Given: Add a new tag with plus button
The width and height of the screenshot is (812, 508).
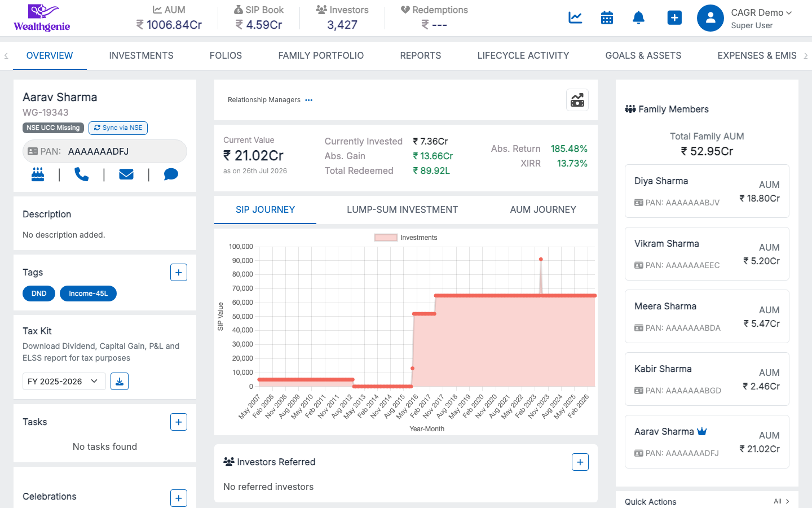Looking at the screenshot, I should tap(179, 273).
